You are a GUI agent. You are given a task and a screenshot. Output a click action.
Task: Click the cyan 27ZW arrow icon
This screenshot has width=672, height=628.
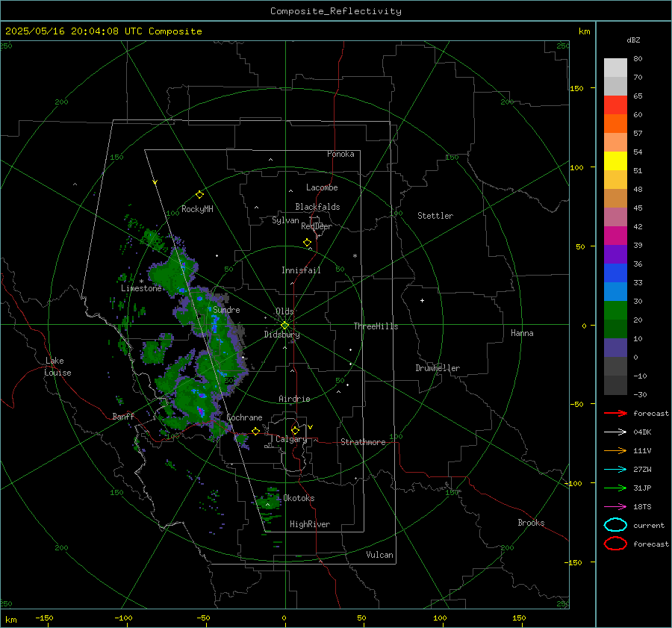615,470
